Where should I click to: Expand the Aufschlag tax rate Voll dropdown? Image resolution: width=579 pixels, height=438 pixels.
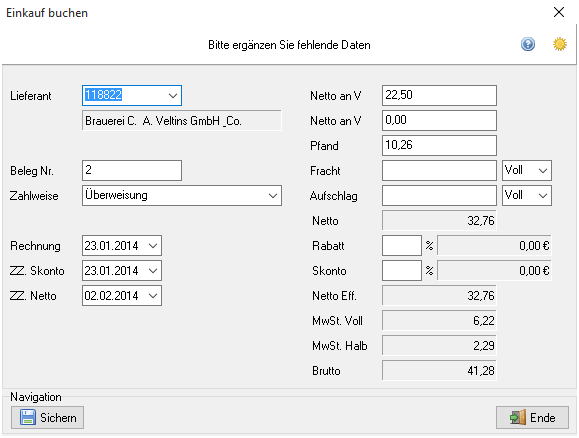[x=542, y=195]
